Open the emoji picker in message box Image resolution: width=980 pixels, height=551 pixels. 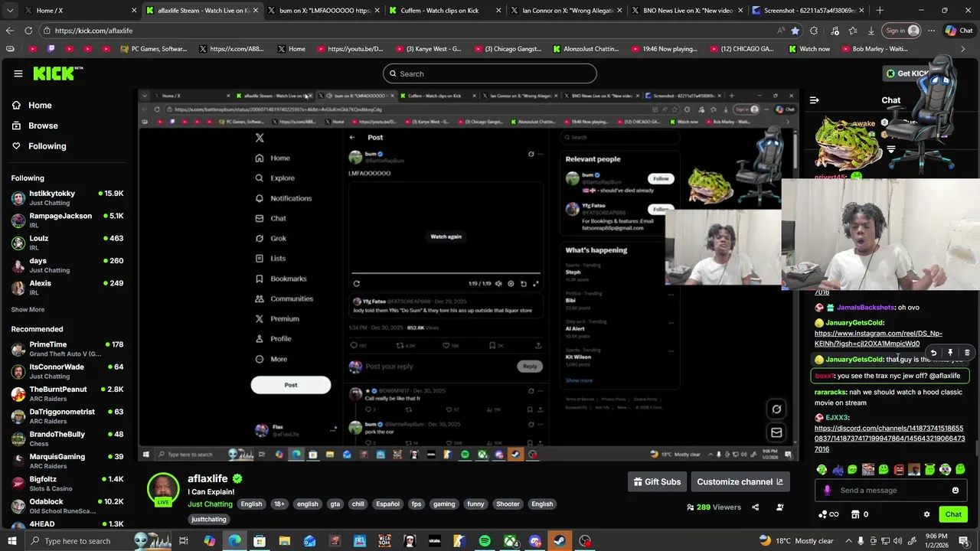(955, 491)
